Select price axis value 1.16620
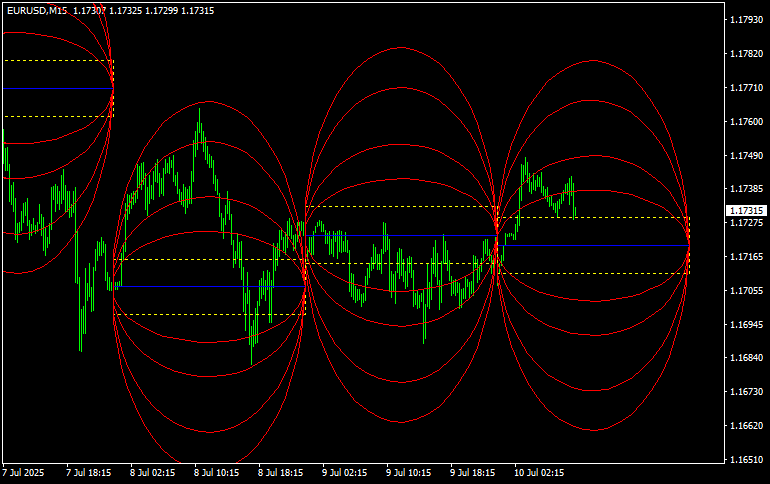Viewport: 770px width, 484px height. [746, 426]
